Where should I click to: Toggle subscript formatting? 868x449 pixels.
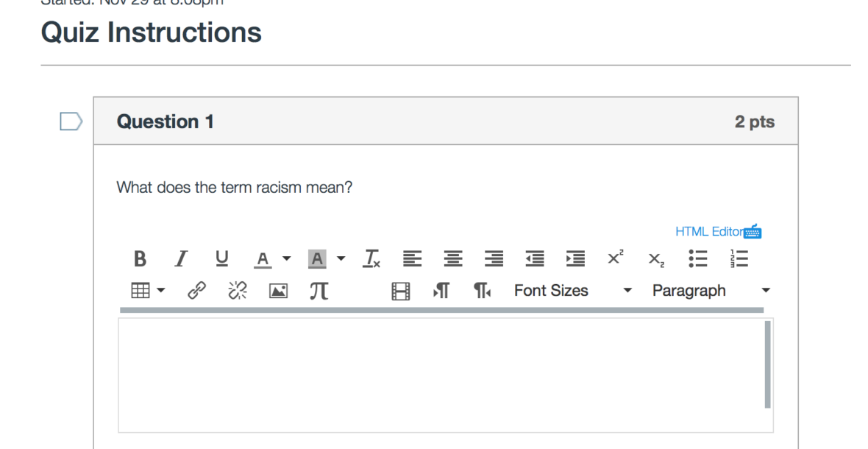(x=656, y=259)
